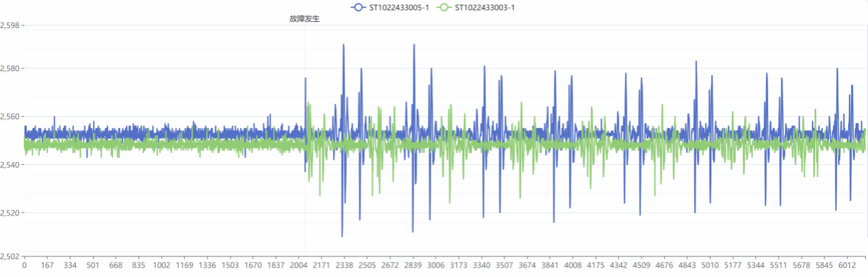Click the 6012 x-axis tick label
Screen dimensions: 868x277
pos(847,265)
